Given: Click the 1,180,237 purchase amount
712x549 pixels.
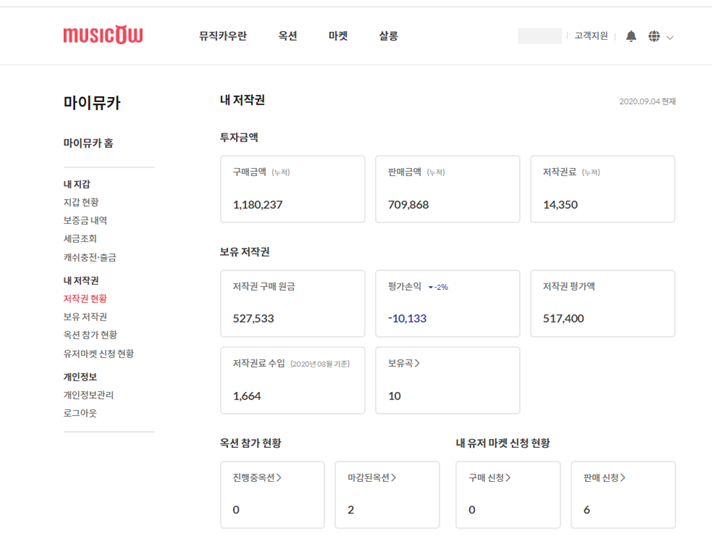Looking at the screenshot, I should [x=257, y=205].
